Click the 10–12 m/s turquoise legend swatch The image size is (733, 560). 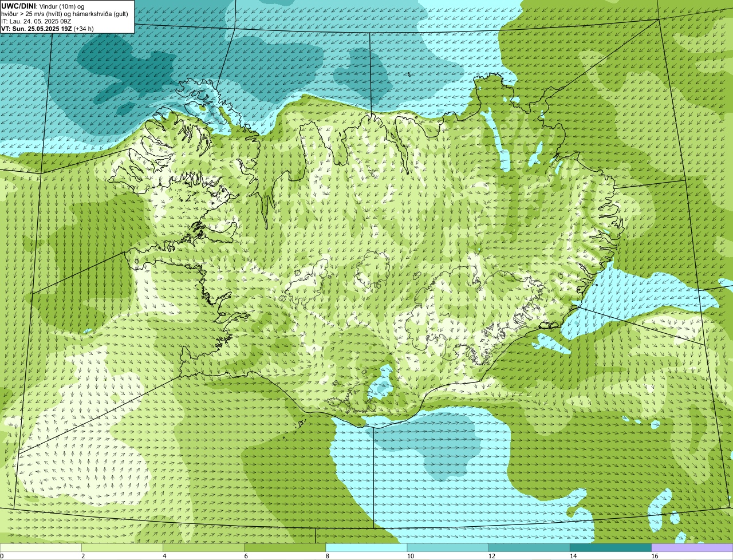pos(448,547)
